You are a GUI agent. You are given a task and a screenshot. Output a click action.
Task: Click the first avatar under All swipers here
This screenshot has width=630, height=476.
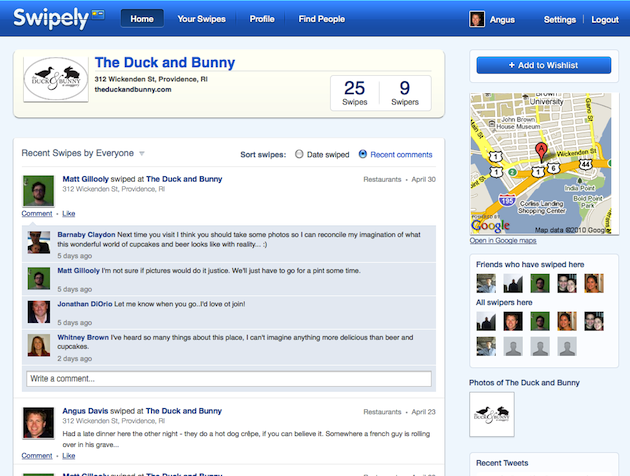486,321
